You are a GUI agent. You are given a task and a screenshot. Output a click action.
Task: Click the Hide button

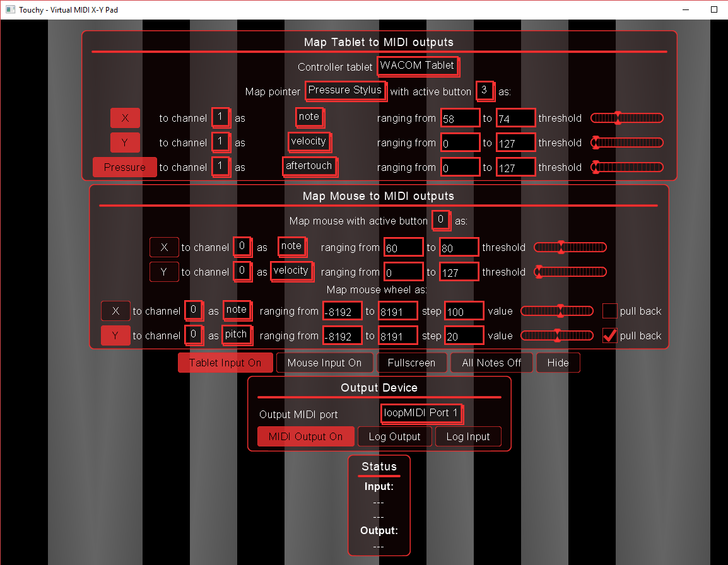click(x=558, y=363)
